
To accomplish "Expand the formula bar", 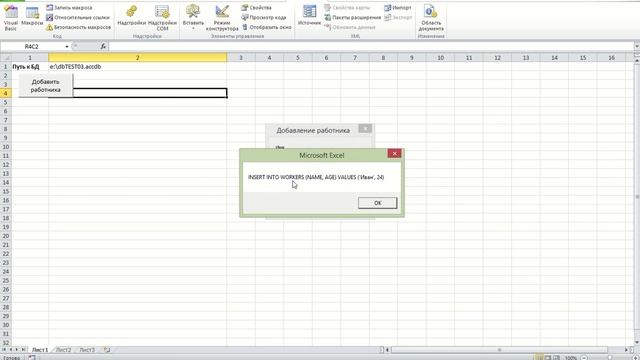I will pyautogui.click(x=636, y=47).
